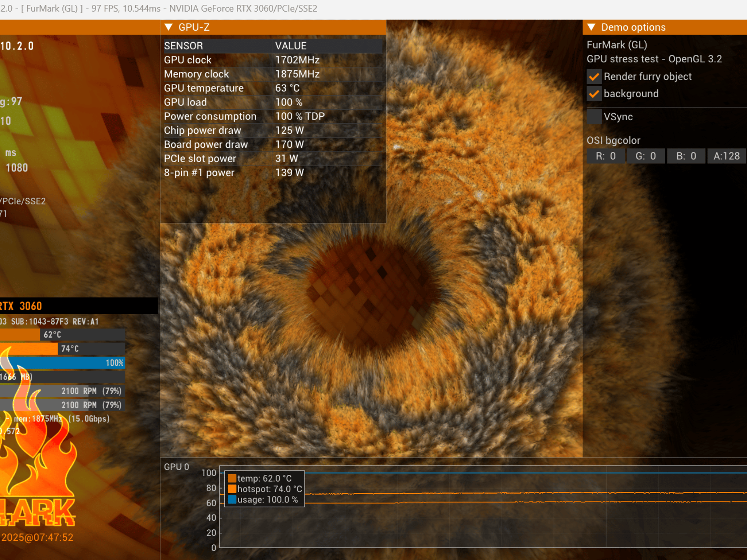The image size is (747, 560).
Task: Click the hotspot: 74.0 °C legend text
Action: (x=270, y=489)
